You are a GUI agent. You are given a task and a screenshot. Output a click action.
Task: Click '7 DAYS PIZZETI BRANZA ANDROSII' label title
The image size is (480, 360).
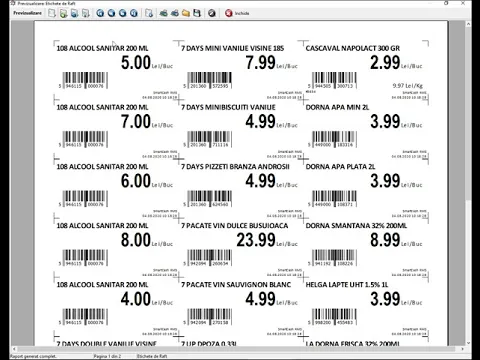click(x=235, y=167)
